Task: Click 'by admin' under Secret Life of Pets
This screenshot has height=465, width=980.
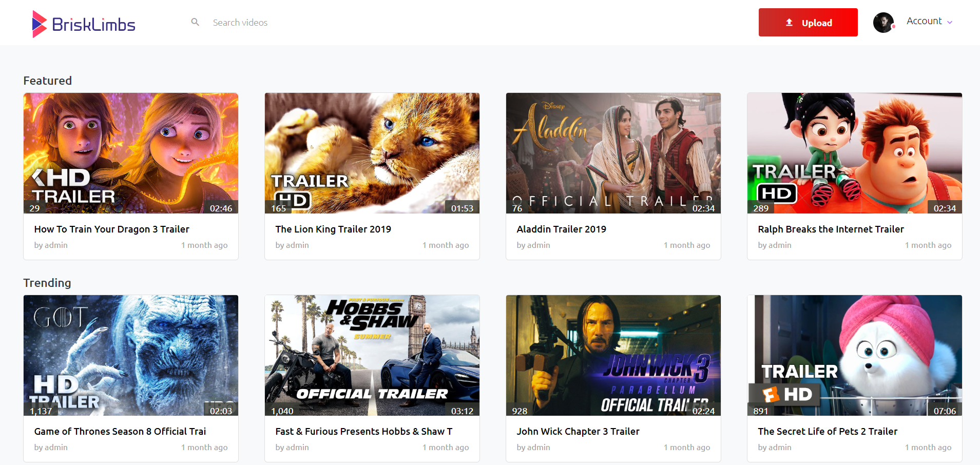Action: point(775,448)
